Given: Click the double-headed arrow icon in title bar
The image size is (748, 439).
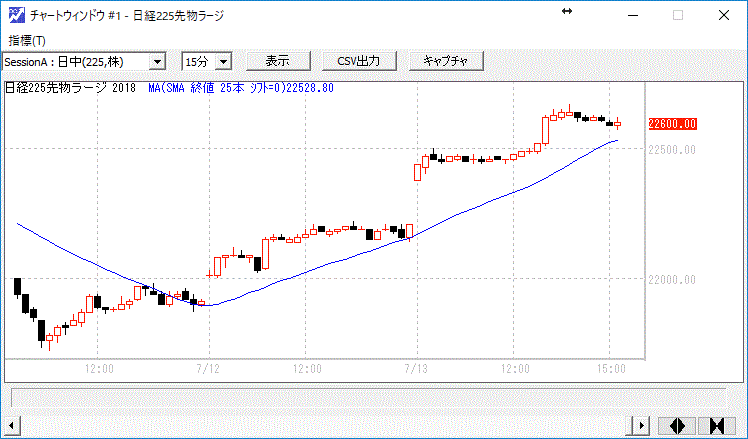Looking at the screenshot, I should click(567, 11).
